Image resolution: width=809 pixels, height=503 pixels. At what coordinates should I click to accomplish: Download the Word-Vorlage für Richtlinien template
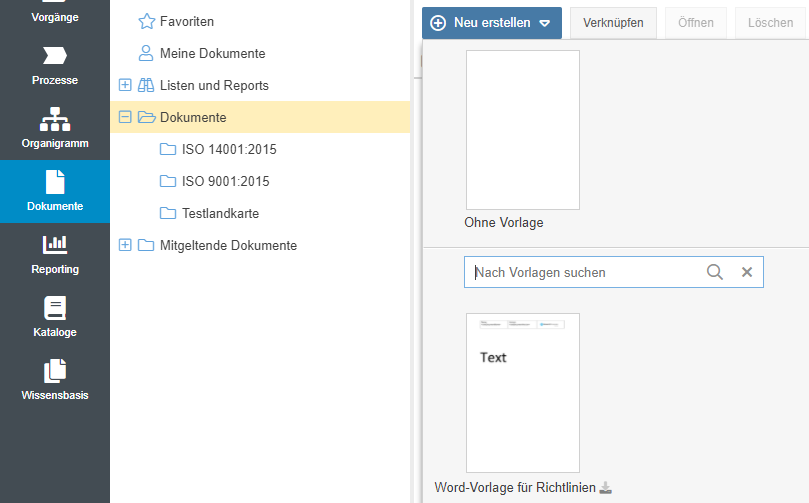pyautogui.click(x=605, y=488)
